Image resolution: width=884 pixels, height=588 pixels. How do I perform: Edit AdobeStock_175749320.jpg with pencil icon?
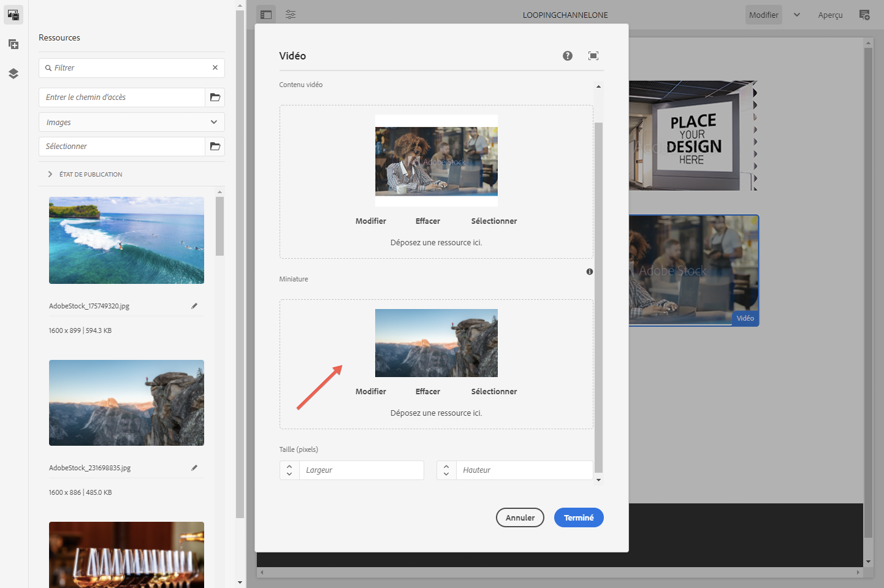pos(194,306)
